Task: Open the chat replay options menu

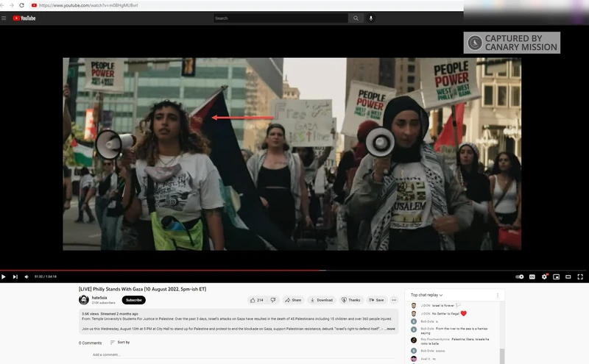Action: coord(498,295)
